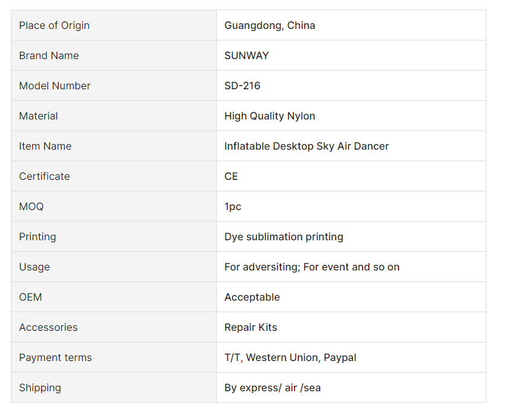Select Dye sublimation printing text
Image resolution: width=532 pixels, height=415 pixels.
point(284,236)
